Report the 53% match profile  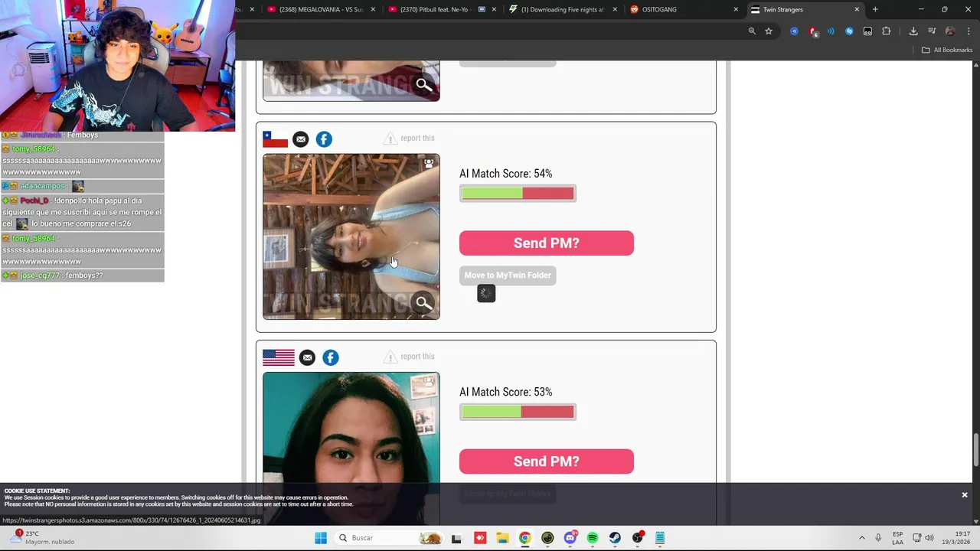pos(409,357)
